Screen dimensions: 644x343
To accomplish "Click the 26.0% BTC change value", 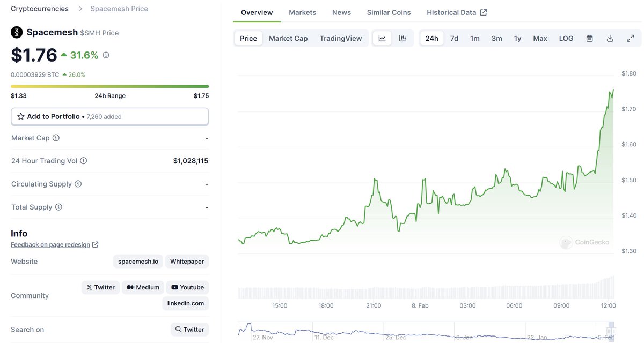I will tap(77, 75).
